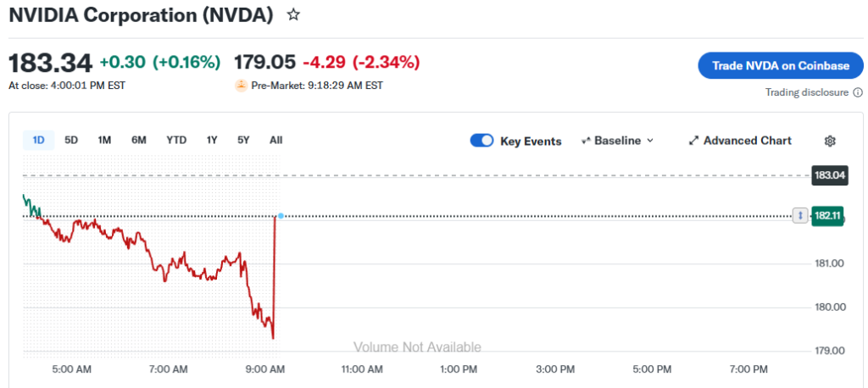Expand the Baseline chart type dropdown
This screenshot has width=868, height=388.
pos(617,141)
